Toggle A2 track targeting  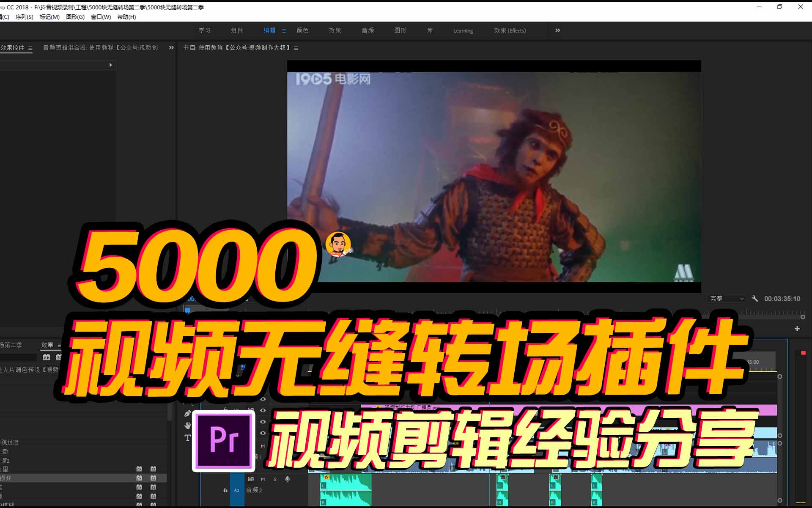[236, 490]
